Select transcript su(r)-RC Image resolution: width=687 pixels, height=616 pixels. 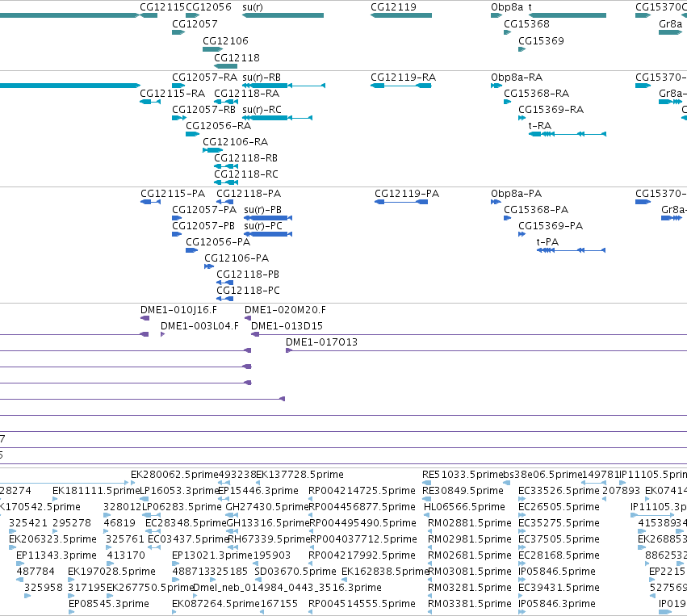tap(277, 118)
